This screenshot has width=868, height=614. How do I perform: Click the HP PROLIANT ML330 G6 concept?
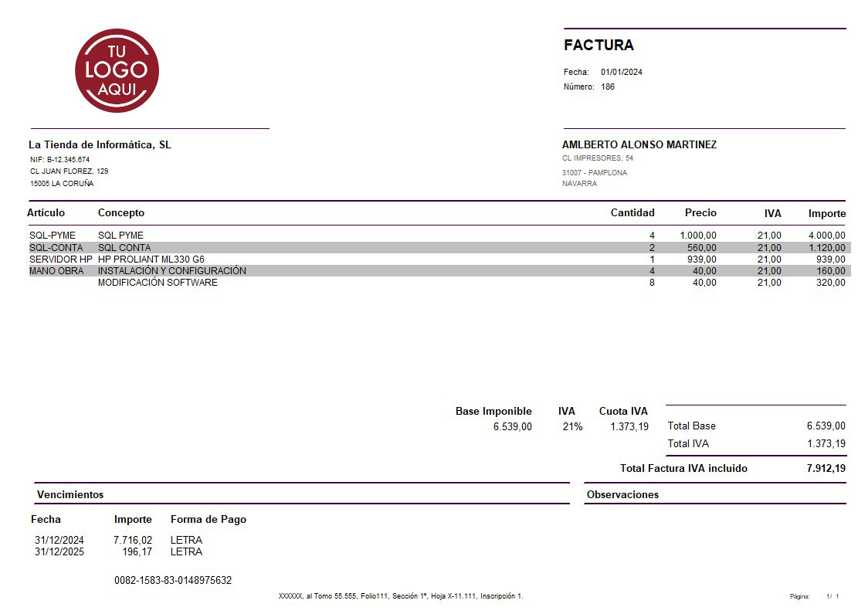(151, 260)
